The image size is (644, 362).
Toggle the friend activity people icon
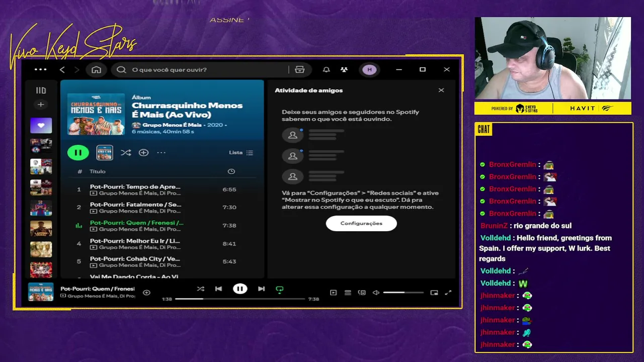[x=344, y=69]
